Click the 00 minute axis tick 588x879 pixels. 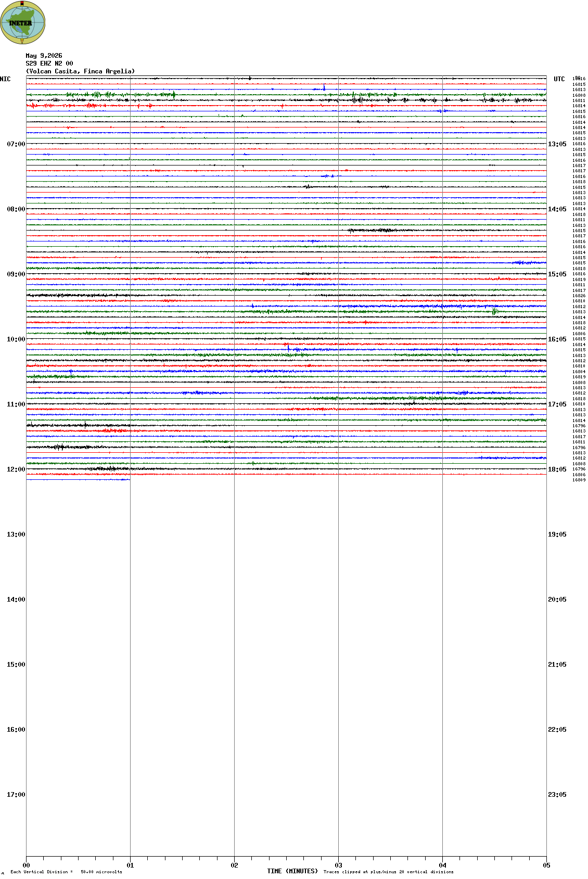coord(27,865)
